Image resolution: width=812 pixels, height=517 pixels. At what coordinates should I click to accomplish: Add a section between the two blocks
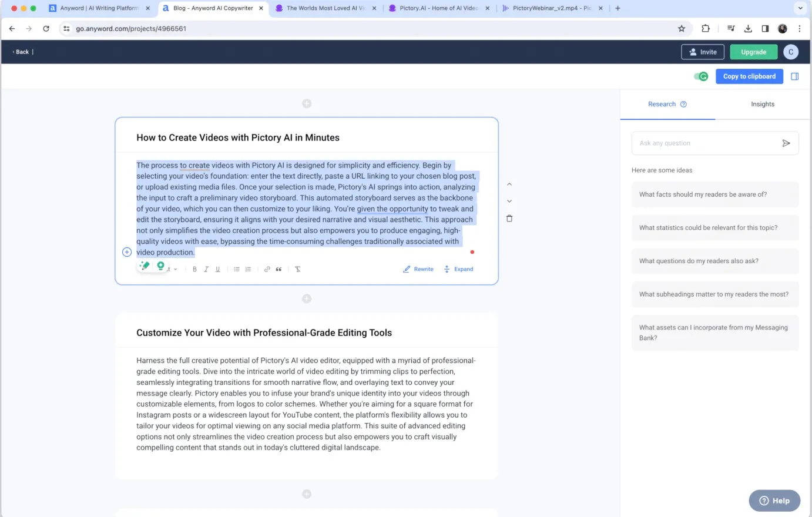pos(307,298)
